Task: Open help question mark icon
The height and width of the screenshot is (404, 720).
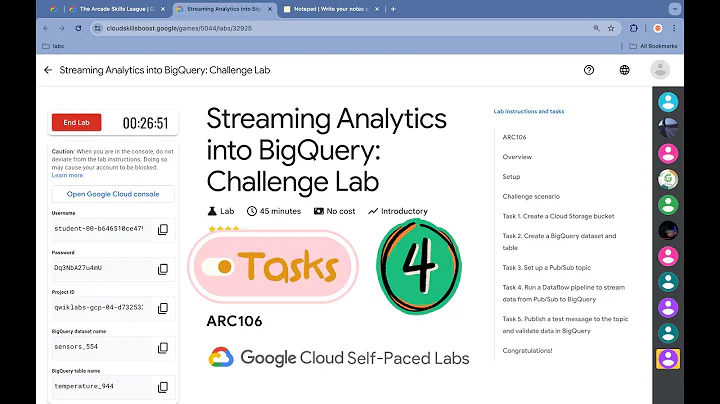Action: [589, 70]
